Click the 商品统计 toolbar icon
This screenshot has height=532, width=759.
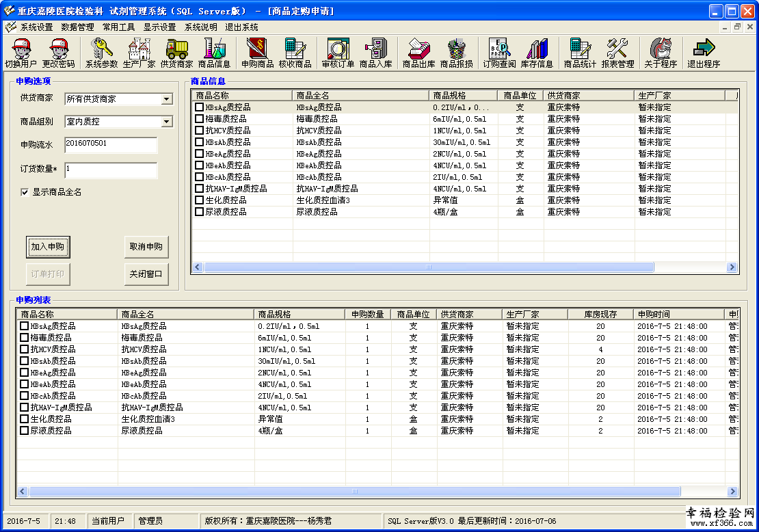point(580,53)
